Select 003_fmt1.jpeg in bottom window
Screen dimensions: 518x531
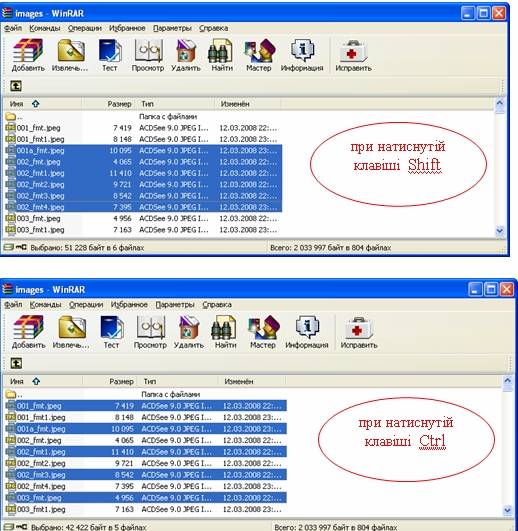pos(145,509)
